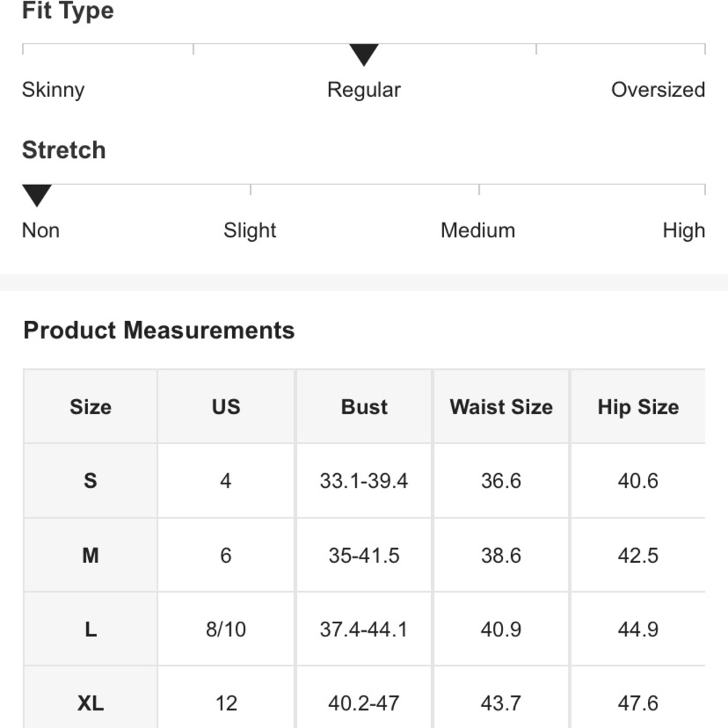Click the Product Measurements heading
The height and width of the screenshot is (728, 728).
159,331
